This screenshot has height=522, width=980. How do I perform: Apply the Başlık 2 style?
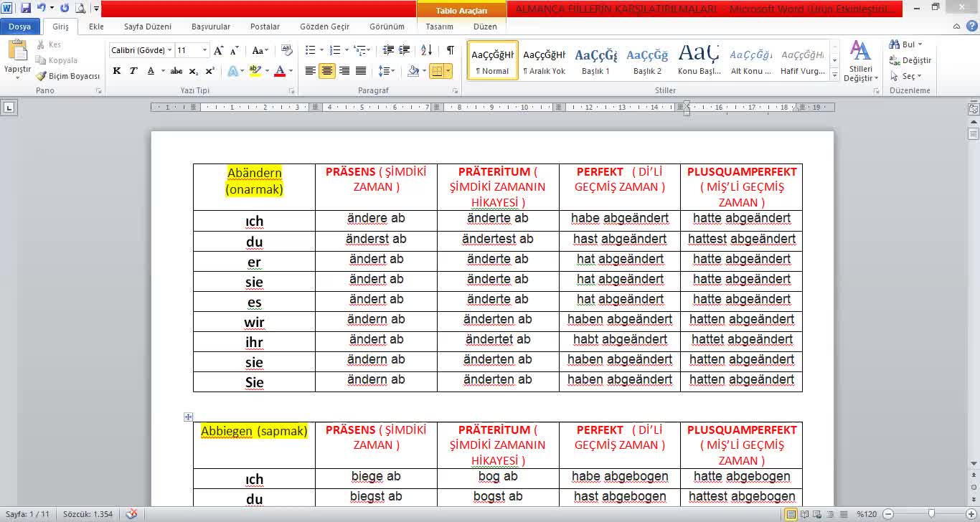(x=647, y=60)
